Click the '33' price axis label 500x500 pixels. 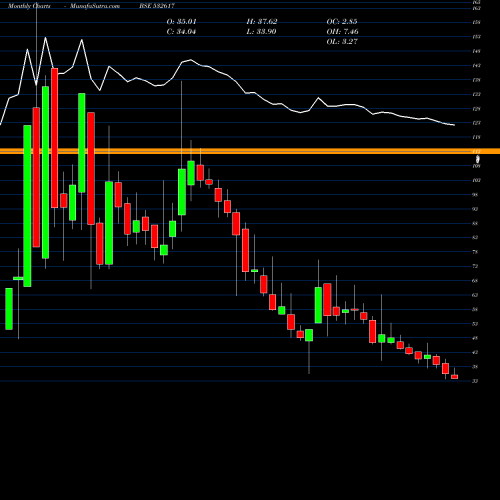[475, 381]
